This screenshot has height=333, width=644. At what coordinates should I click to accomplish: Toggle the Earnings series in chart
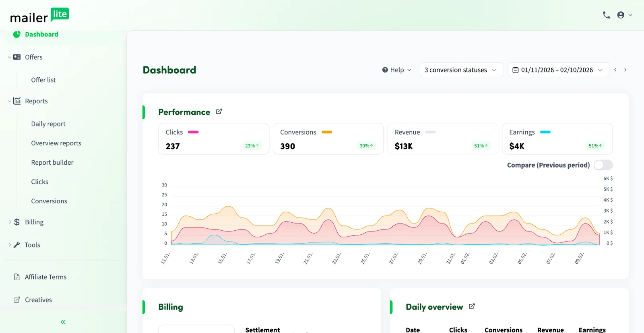coord(557,139)
